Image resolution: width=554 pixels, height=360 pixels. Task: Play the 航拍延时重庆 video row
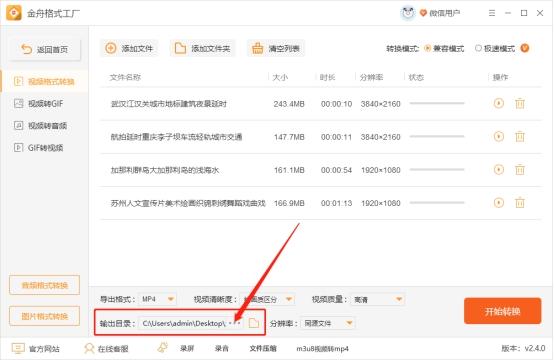tap(499, 136)
